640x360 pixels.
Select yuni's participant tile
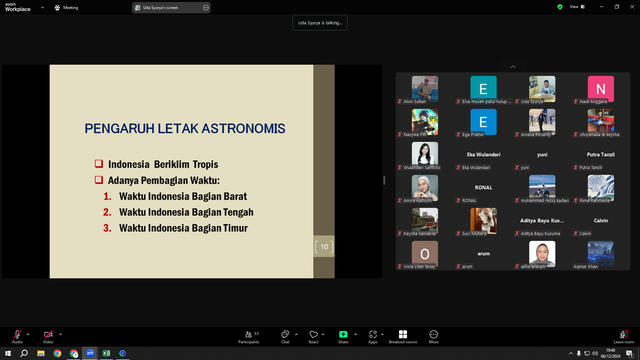click(542, 156)
